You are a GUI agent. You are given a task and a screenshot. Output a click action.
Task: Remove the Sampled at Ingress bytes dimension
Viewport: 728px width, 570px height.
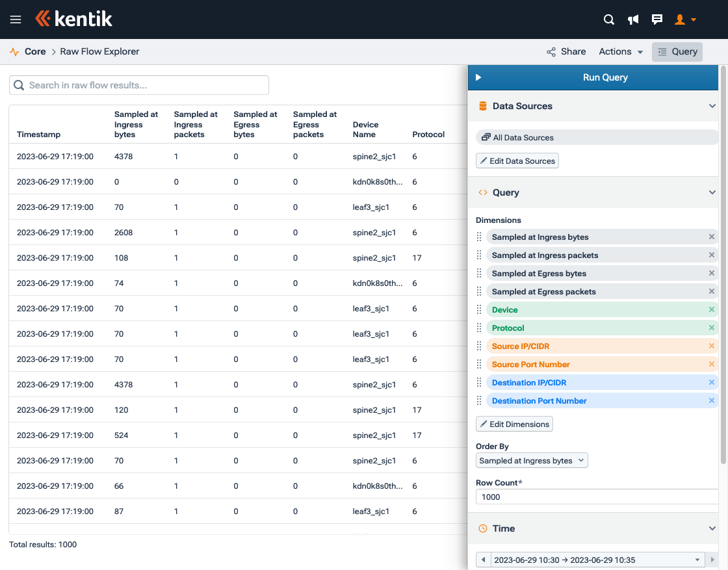pyautogui.click(x=711, y=237)
